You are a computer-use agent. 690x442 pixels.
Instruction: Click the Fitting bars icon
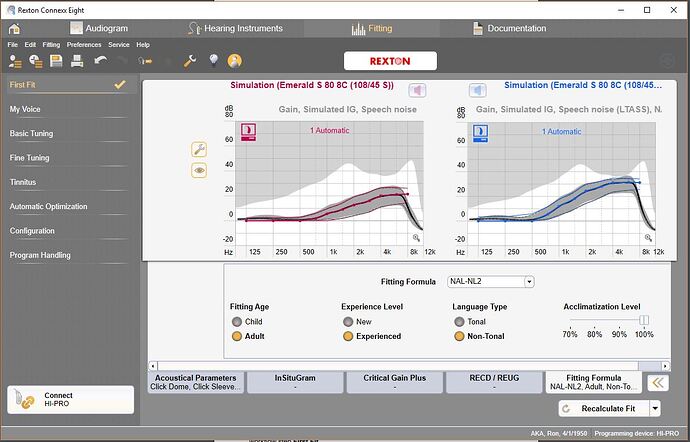click(358, 29)
